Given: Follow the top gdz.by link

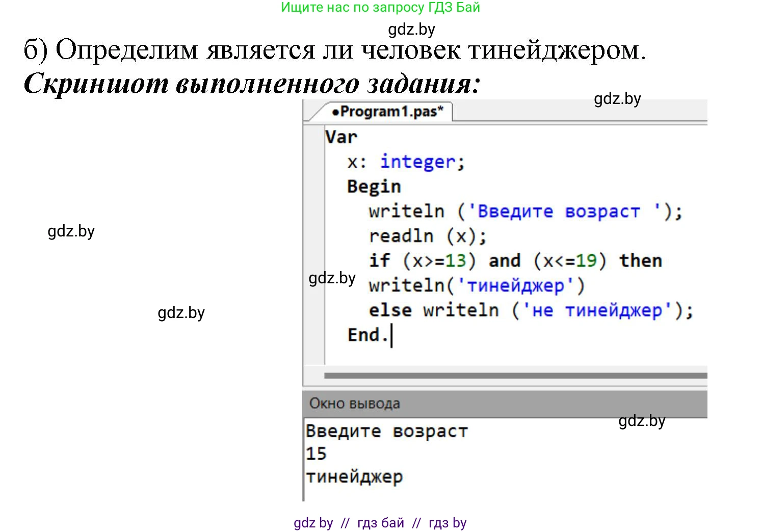Looking at the screenshot, I should pos(411,30).
